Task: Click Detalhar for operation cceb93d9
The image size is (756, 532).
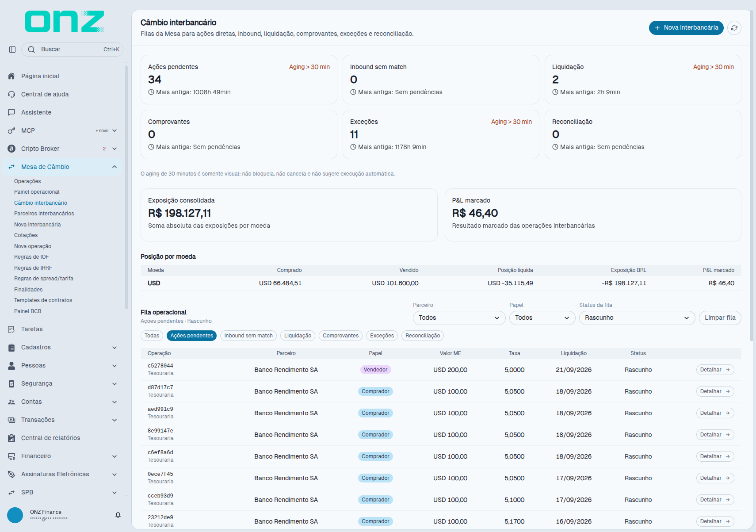Action: coord(715,500)
